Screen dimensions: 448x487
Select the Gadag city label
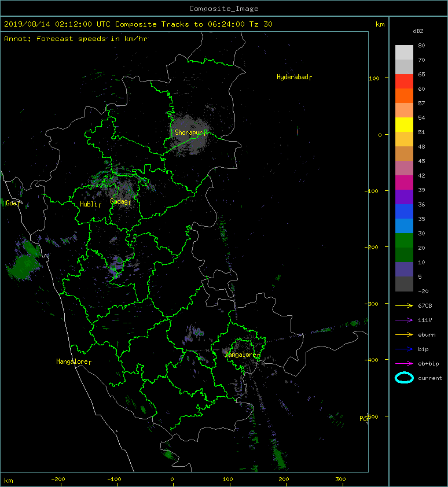pyautogui.click(x=120, y=202)
